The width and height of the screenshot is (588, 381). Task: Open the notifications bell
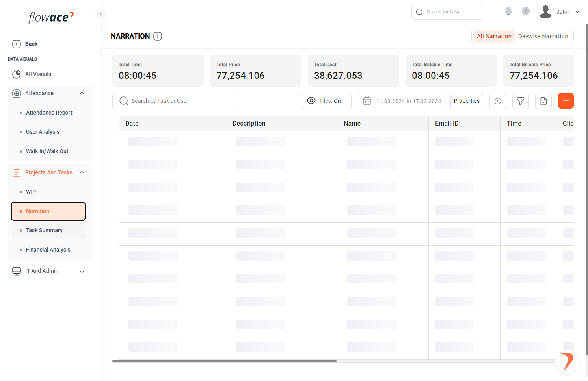(508, 11)
